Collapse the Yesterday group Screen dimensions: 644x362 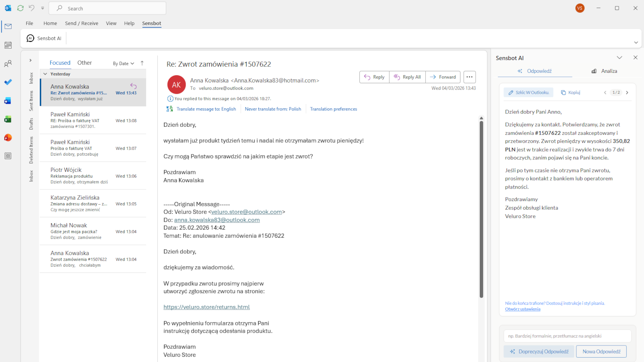click(45, 74)
